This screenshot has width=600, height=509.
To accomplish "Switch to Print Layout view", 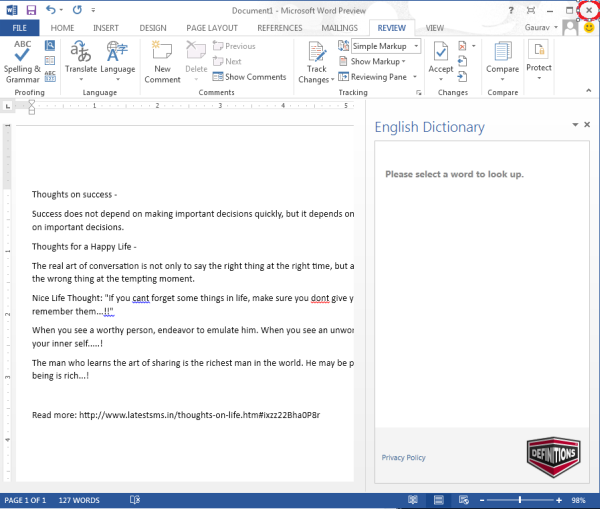I will (439, 500).
